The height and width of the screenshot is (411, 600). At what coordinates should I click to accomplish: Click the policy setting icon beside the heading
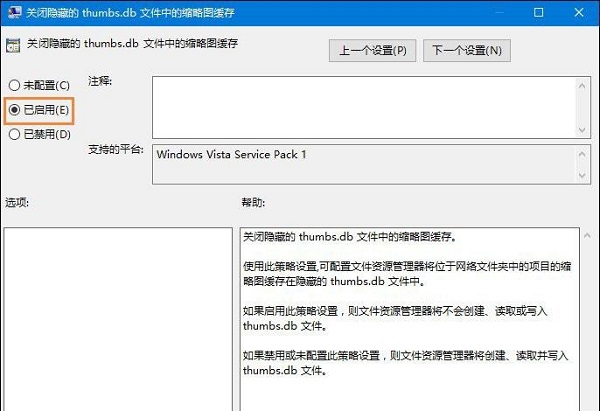(13, 46)
